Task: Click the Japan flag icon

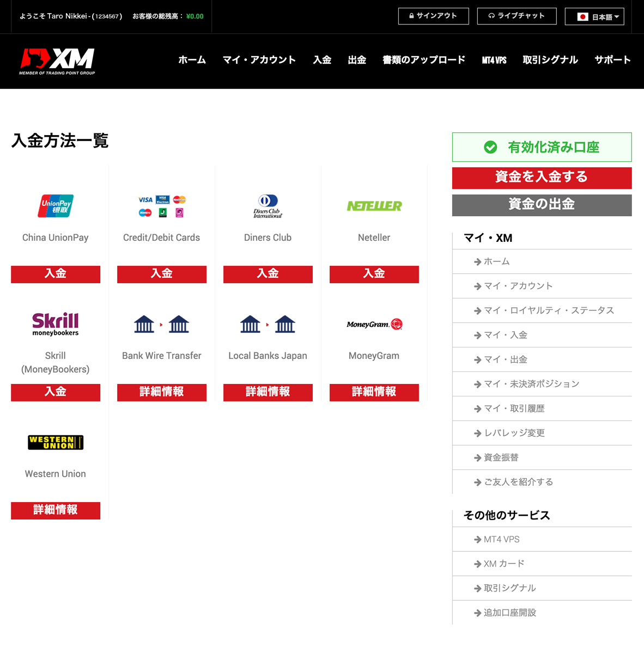Action: click(x=582, y=17)
